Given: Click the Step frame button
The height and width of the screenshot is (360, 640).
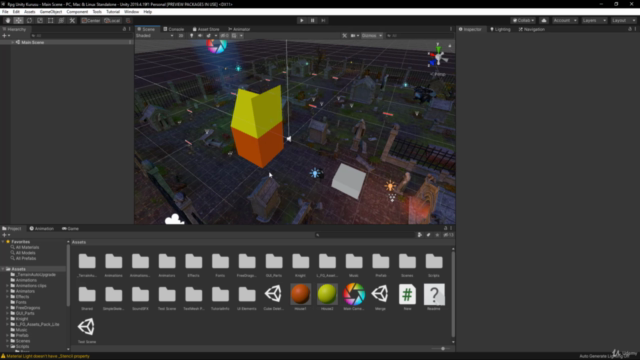Looking at the screenshot, I should (x=323, y=20).
